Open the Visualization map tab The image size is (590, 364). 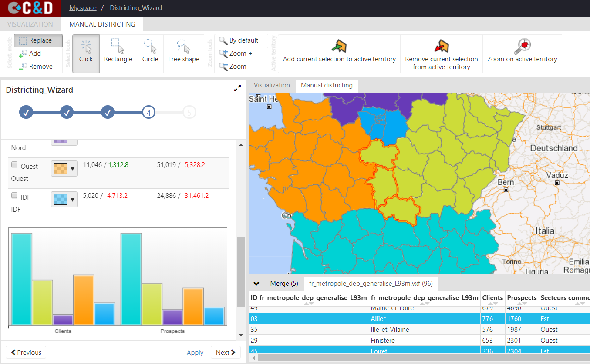point(272,86)
